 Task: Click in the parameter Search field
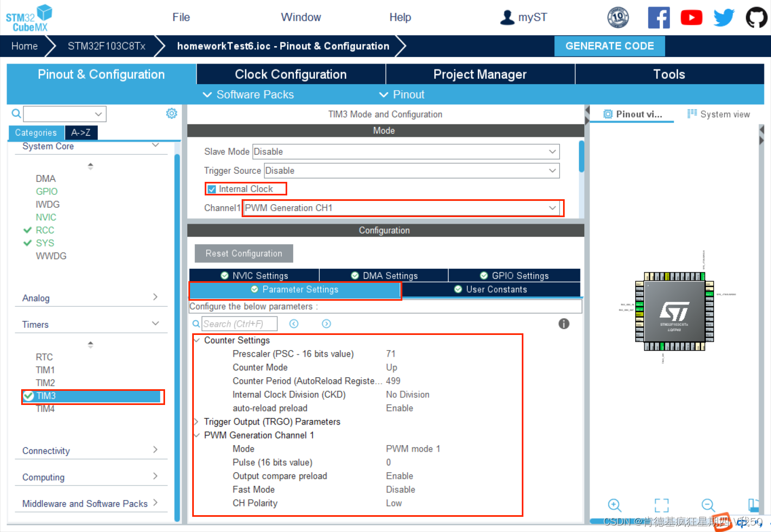pos(239,324)
